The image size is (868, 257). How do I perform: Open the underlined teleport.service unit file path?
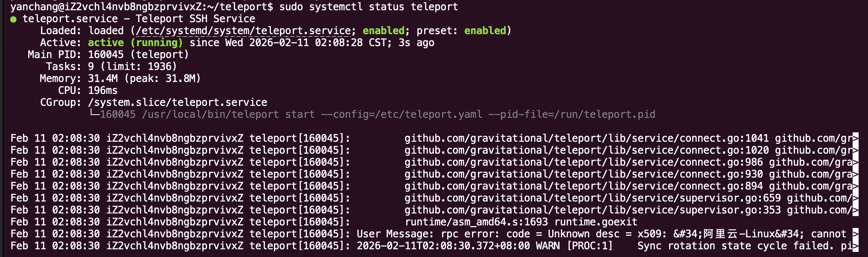243,31
